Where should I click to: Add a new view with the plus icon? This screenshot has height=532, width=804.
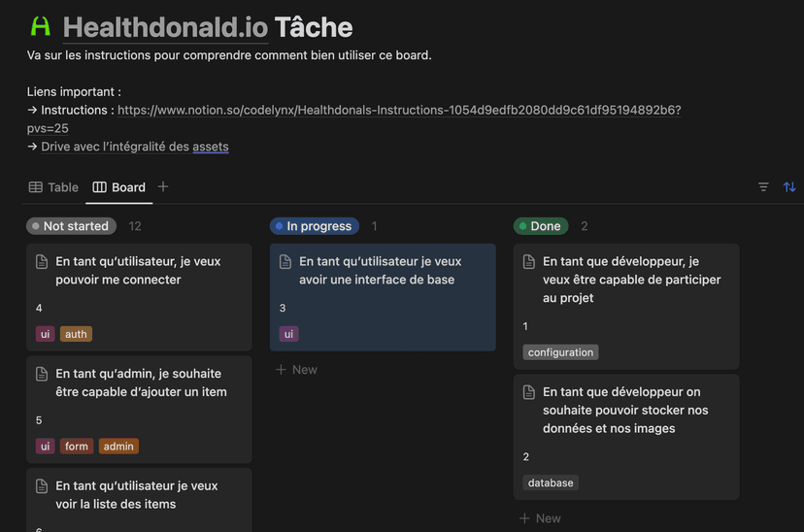163,186
